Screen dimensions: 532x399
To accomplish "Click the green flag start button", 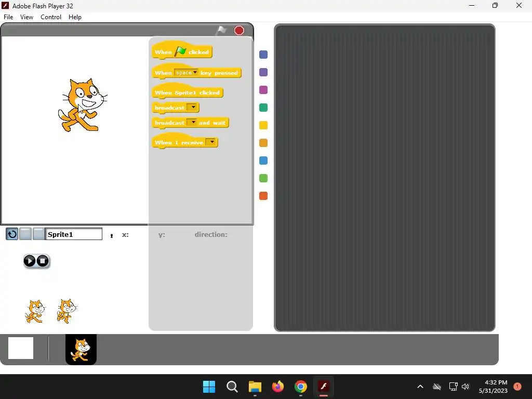I will pyautogui.click(x=221, y=30).
